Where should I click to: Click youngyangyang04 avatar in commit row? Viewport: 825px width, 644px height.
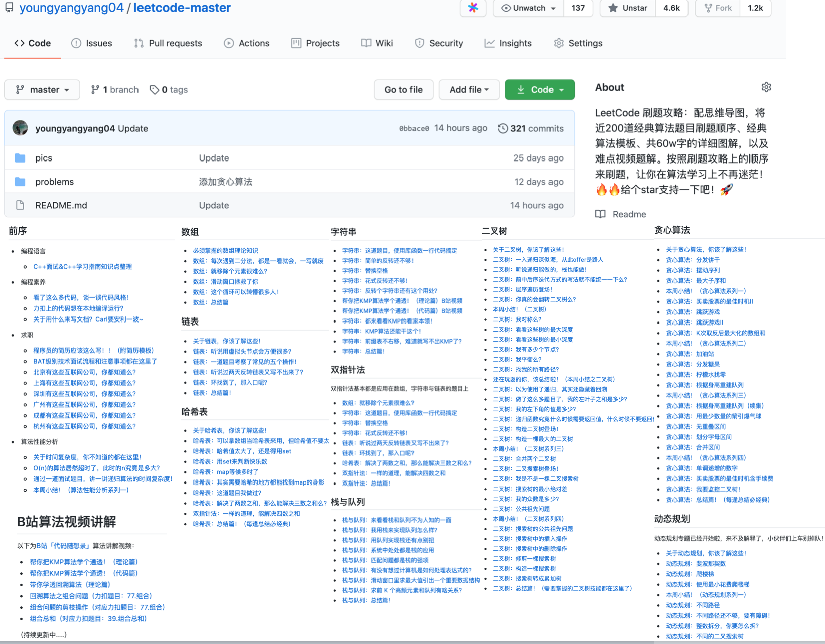20,128
